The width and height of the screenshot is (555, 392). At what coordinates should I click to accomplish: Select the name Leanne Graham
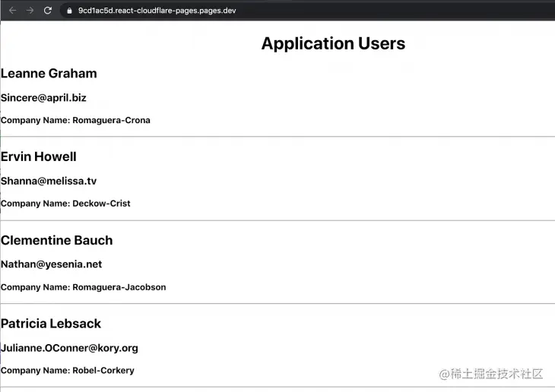(49, 74)
